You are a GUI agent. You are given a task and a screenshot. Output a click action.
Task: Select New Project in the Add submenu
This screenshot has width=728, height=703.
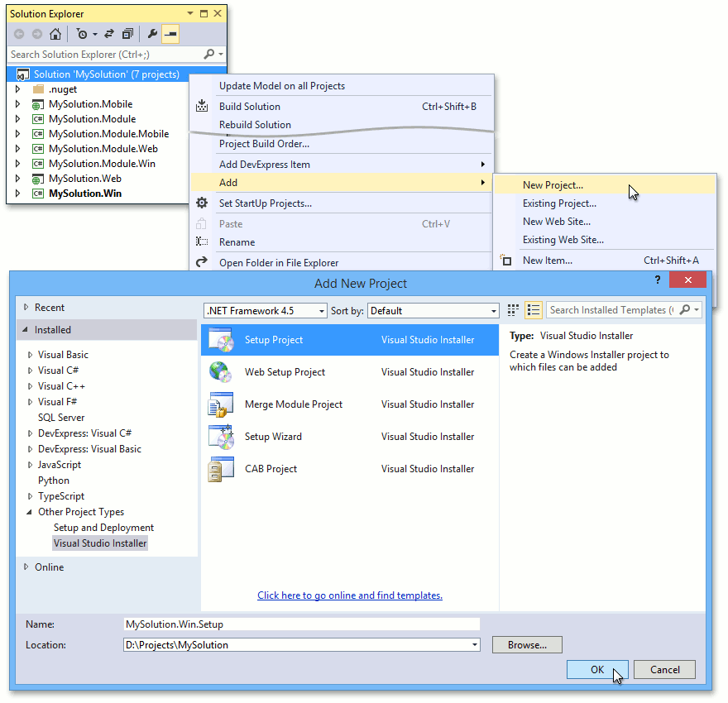(604, 184)
